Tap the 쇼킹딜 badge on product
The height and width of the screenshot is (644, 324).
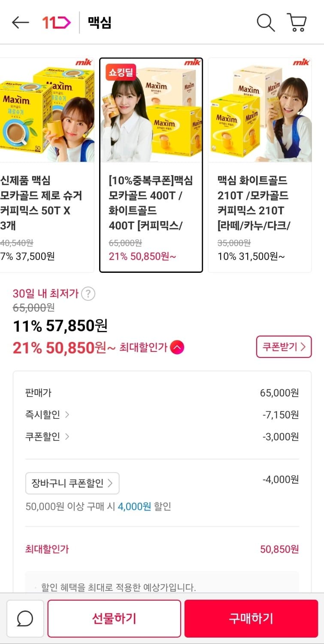(x=121, y=72)
